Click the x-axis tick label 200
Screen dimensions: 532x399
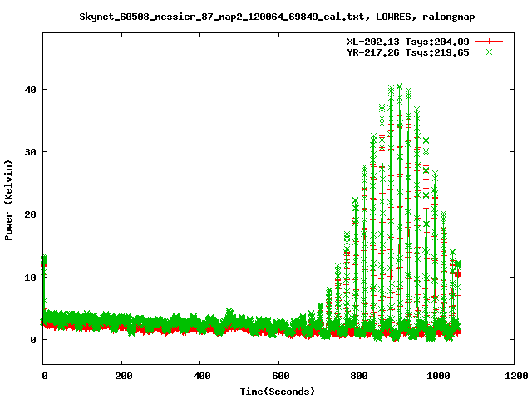point(124,376)
